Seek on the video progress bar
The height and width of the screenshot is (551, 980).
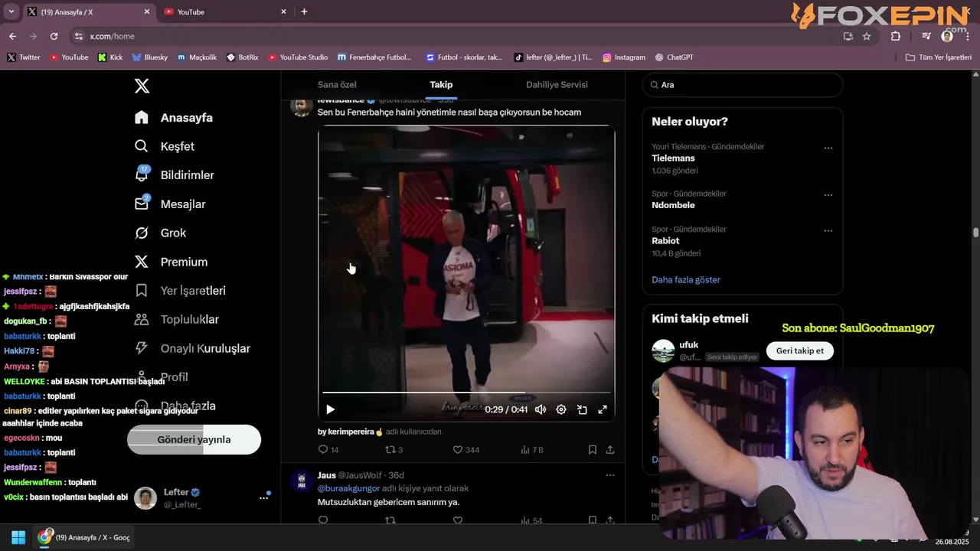pos(466,393)
